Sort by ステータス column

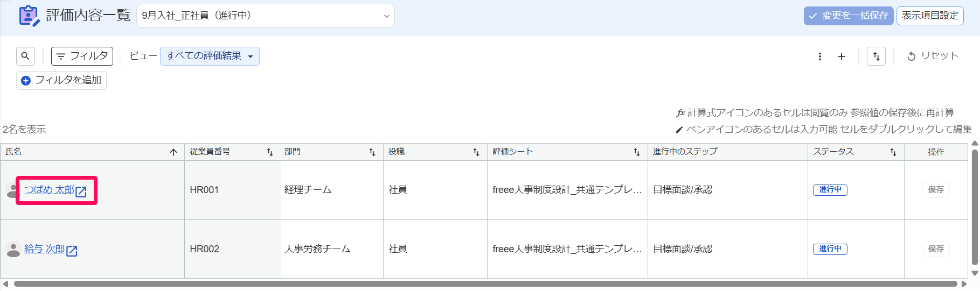(x=893, y=152)
